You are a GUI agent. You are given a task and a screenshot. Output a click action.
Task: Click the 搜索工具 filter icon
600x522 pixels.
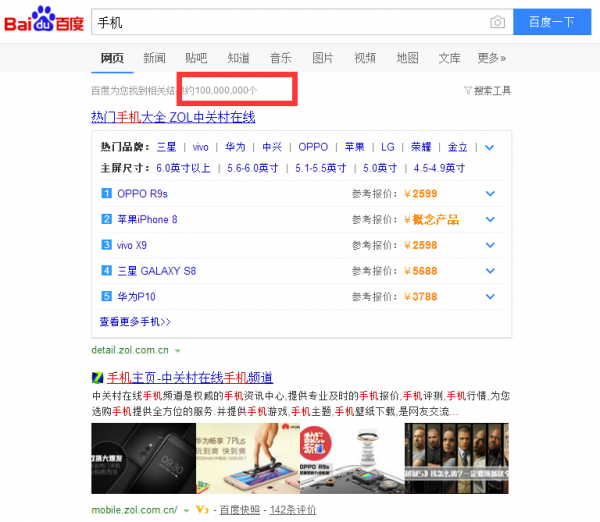click(468, 91)
